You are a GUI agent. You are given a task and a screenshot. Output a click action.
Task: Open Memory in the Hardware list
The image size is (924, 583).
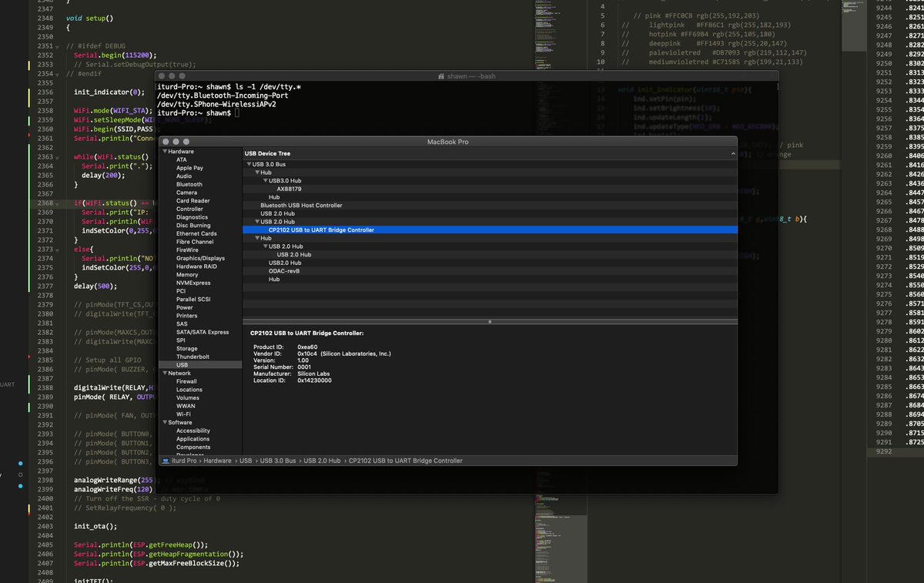tap(187, 275)
